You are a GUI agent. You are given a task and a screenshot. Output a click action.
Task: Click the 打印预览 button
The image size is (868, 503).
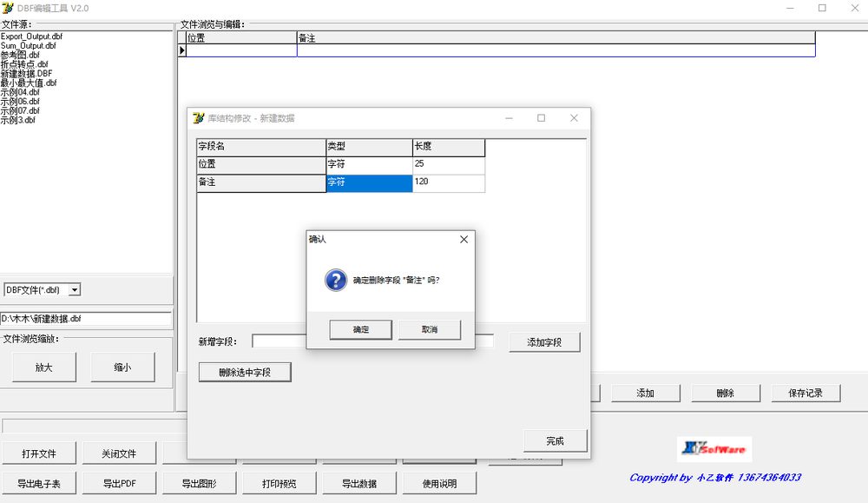[279, 484]
